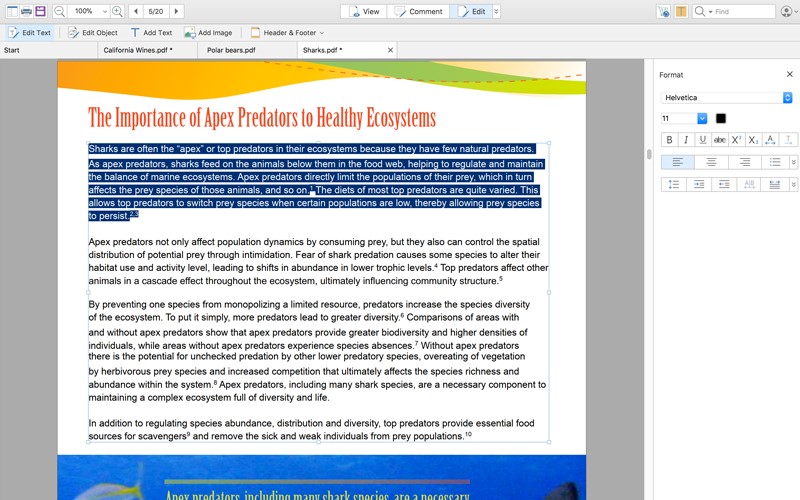Go to the next page arrow
Viewport: 800px width, 500px height.
pos(177,11)
